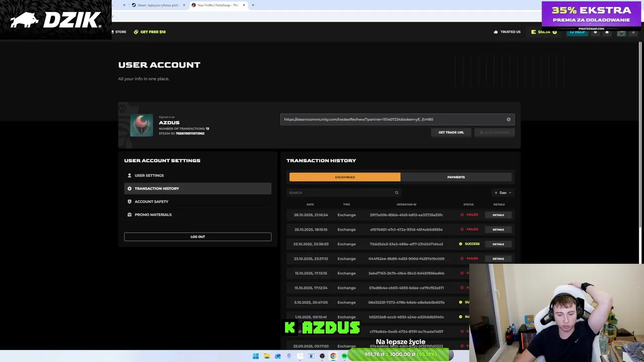Open the Windows Start menu
Screen dimensions: 644x362
pos(256,356)
